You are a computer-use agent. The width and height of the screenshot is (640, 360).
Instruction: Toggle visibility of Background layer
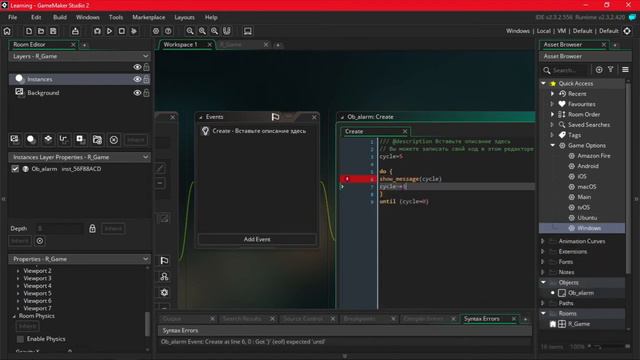tap(137, 93)
